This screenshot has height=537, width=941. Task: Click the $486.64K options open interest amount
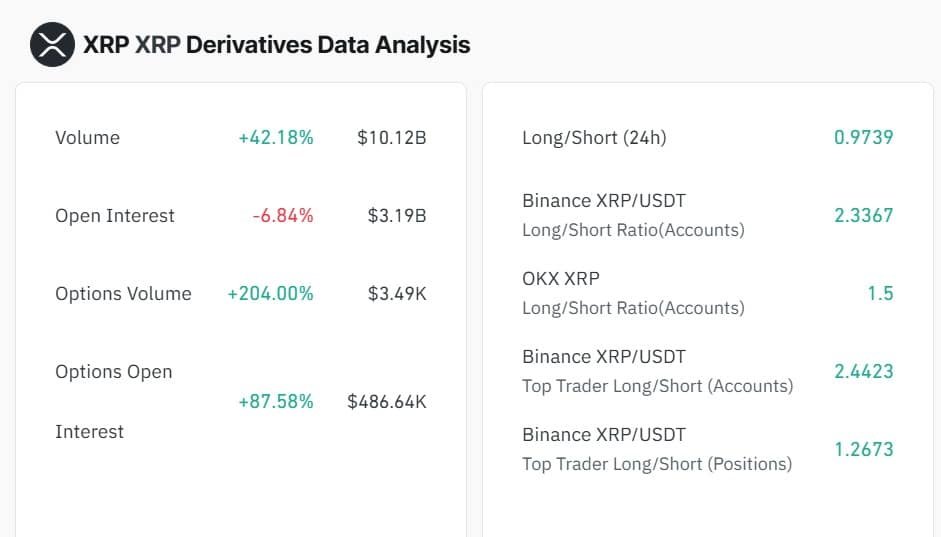coord(386,402)
